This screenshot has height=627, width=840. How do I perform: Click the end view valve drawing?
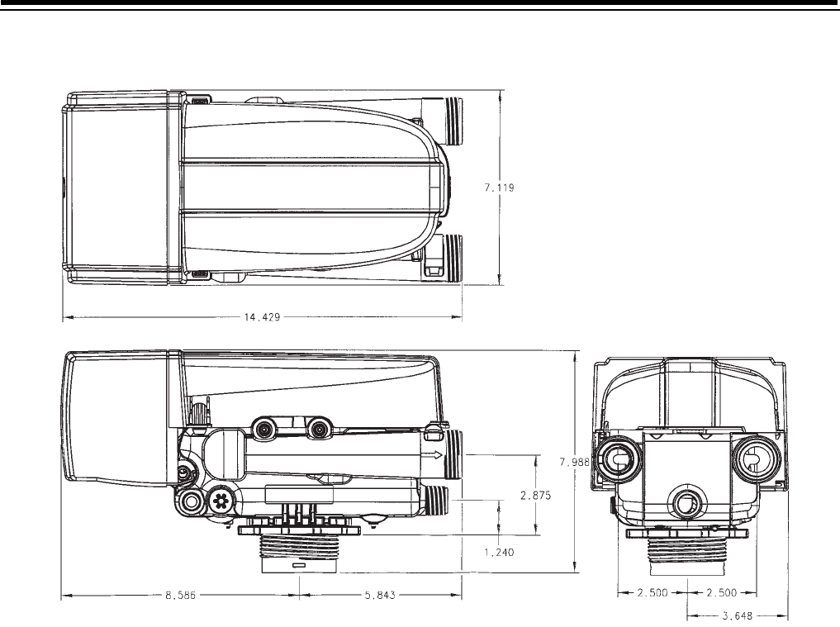pos(689,466)
